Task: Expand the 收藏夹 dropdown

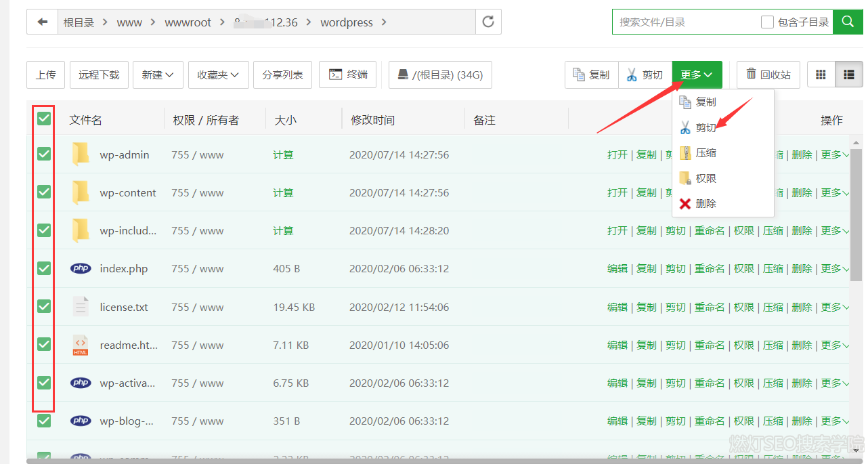Action: 218,75
